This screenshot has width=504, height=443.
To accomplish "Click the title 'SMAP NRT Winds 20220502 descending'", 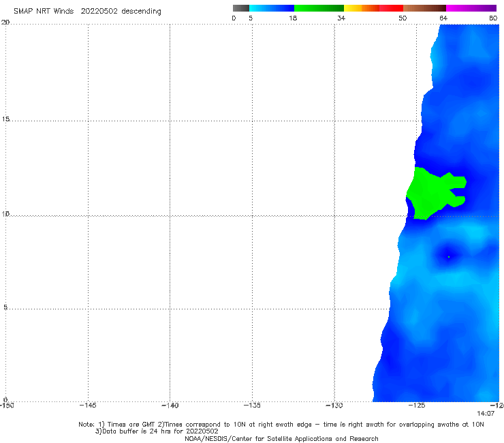I will [87, 12].
